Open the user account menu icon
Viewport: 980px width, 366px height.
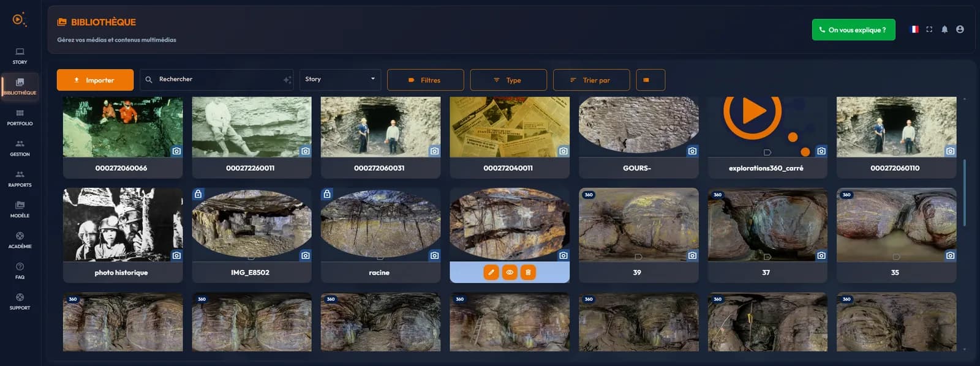point(960,29)
